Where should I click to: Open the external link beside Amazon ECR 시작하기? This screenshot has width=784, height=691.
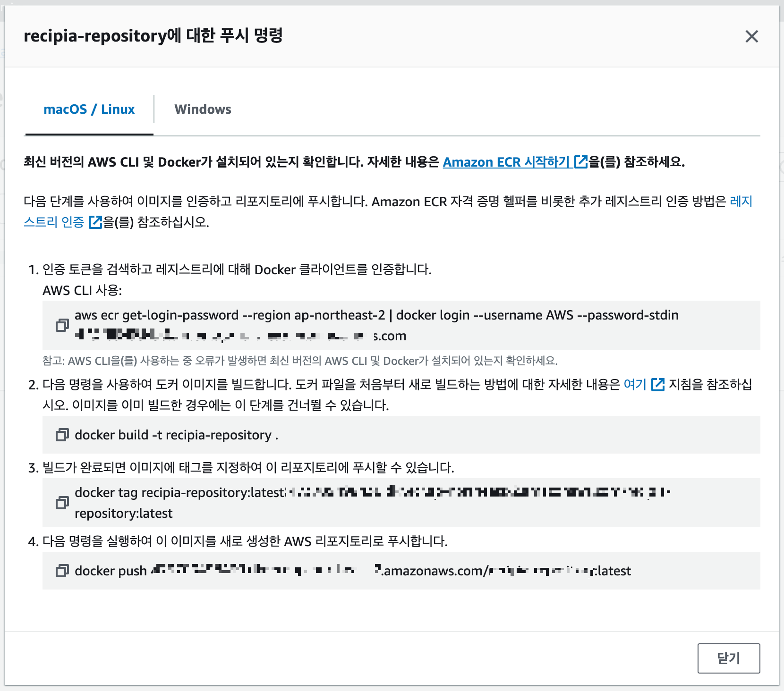coord(579,162)
